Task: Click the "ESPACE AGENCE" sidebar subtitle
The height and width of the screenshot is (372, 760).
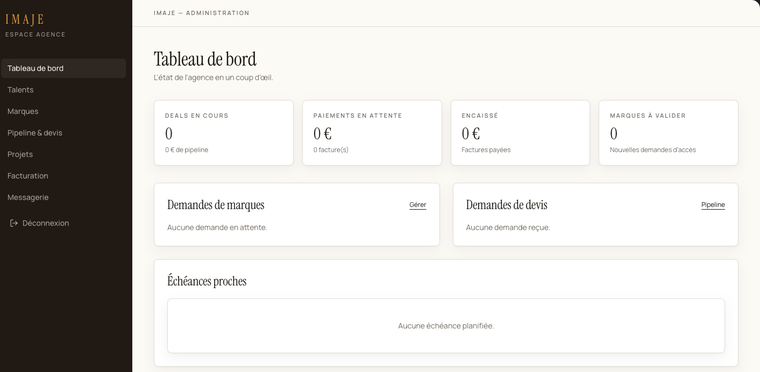Action: tap(35, 34)
